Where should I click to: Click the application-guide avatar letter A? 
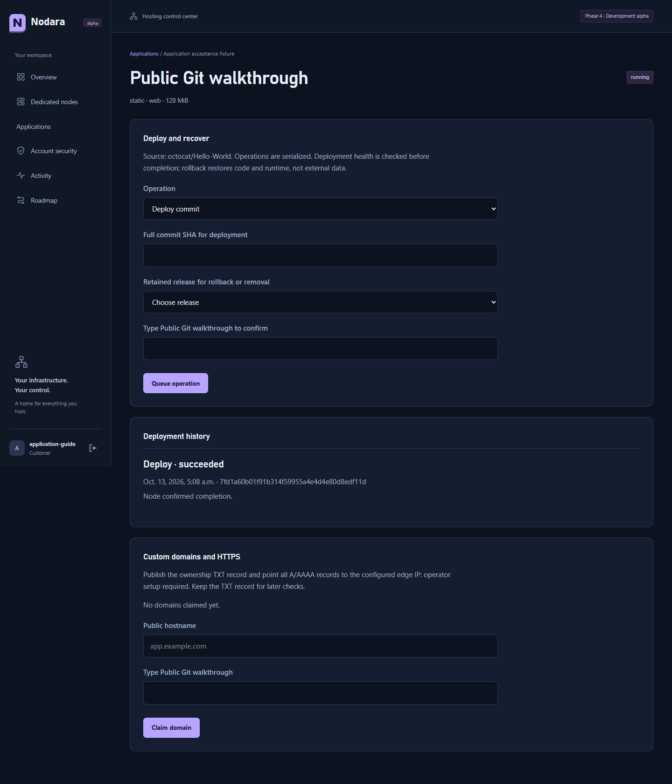pos(17,448)
